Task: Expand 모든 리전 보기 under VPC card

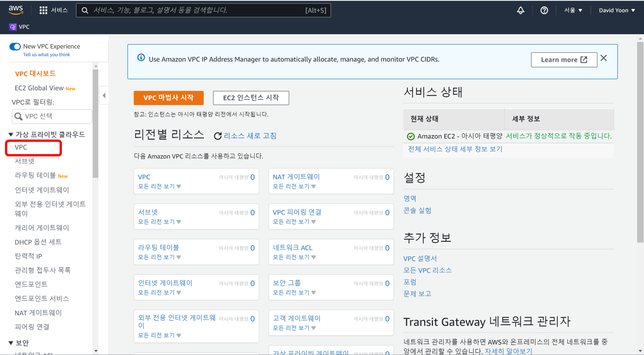Action: click(159, 186)
